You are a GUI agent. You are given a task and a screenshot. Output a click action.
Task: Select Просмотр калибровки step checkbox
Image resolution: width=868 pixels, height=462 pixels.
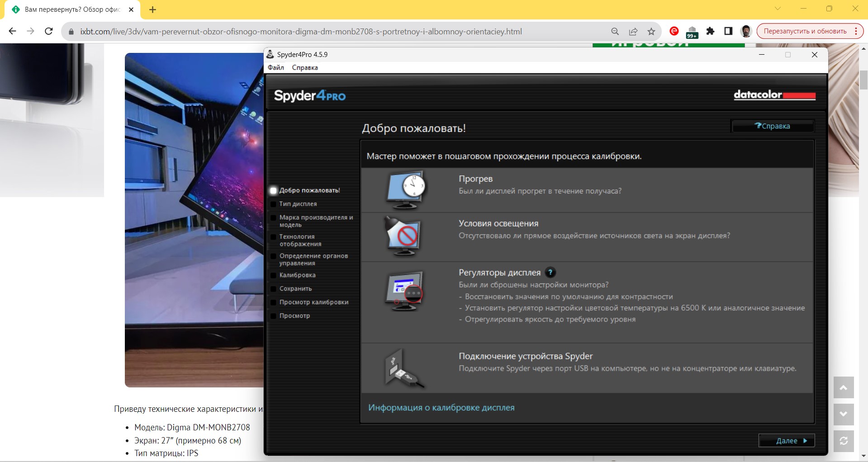273,302
